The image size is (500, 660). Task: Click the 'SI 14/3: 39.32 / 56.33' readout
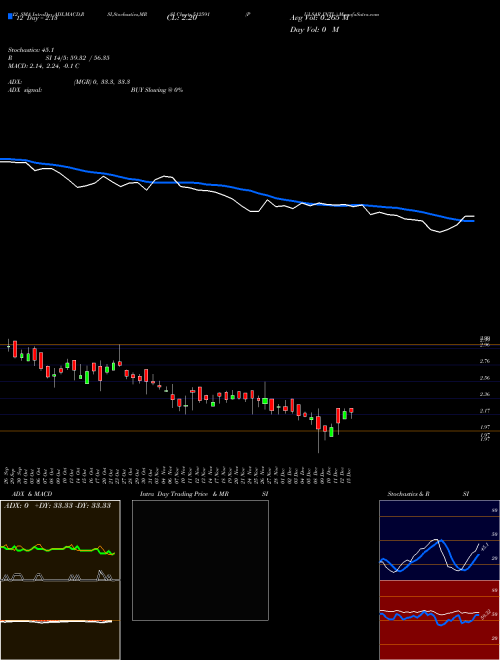[x=77, y=58]
